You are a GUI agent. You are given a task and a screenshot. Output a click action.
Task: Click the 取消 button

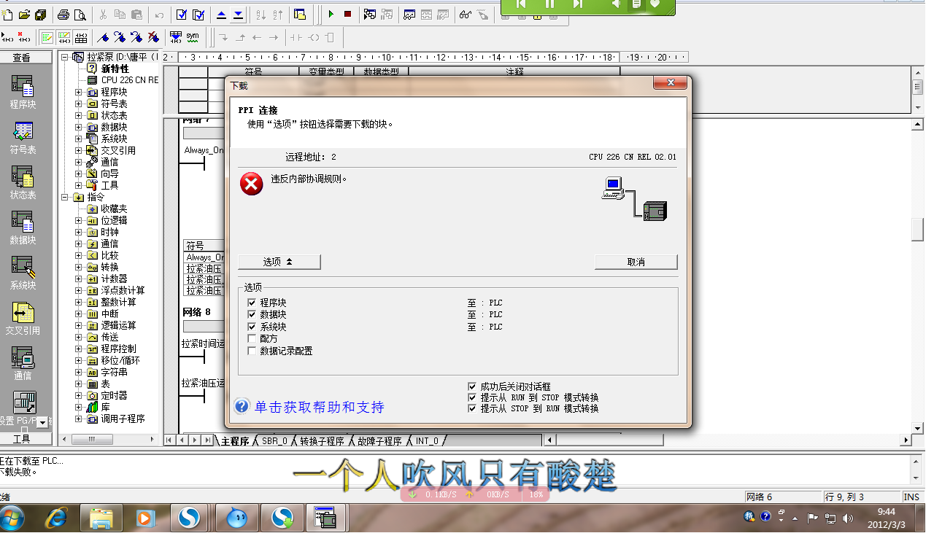(x=636, y=262)
